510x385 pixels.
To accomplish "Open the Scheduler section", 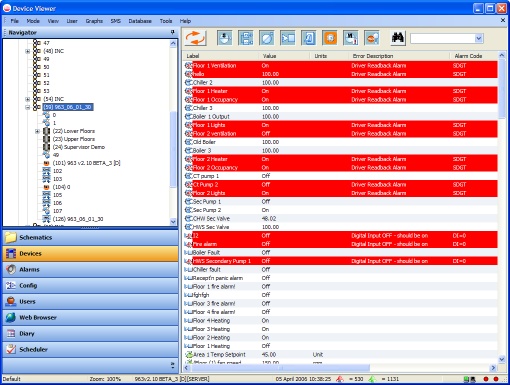I will 90,349.
